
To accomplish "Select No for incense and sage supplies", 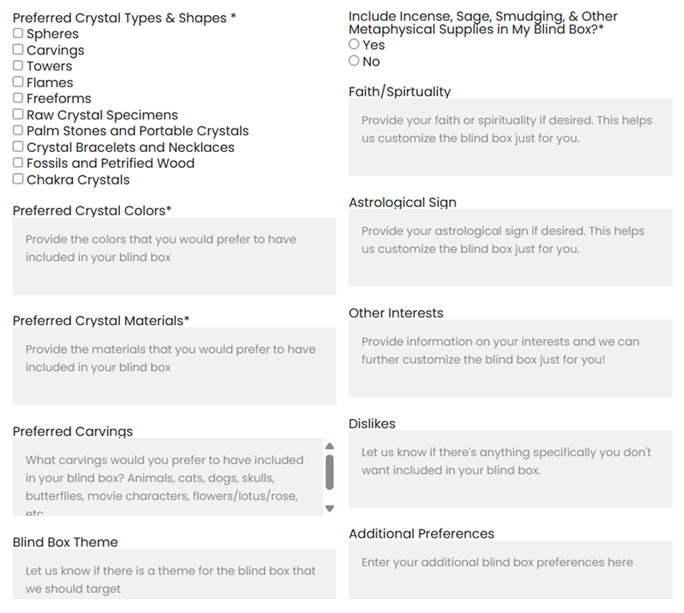I will click(354, 61).
